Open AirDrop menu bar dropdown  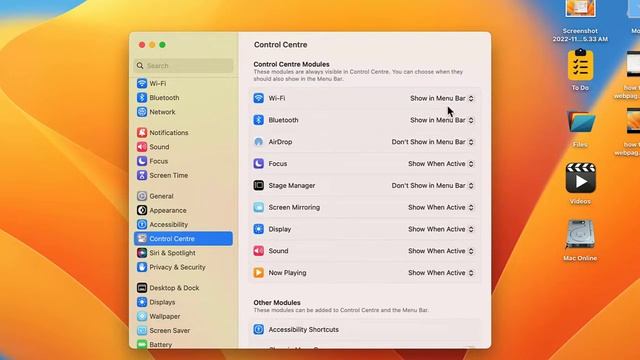tap(433, 142)
